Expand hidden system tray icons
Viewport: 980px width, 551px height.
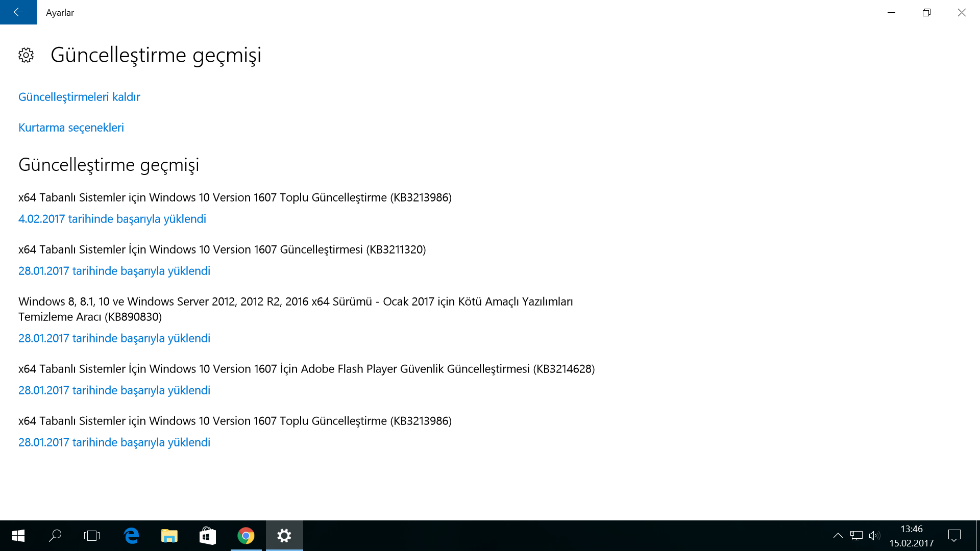[838, 536]
